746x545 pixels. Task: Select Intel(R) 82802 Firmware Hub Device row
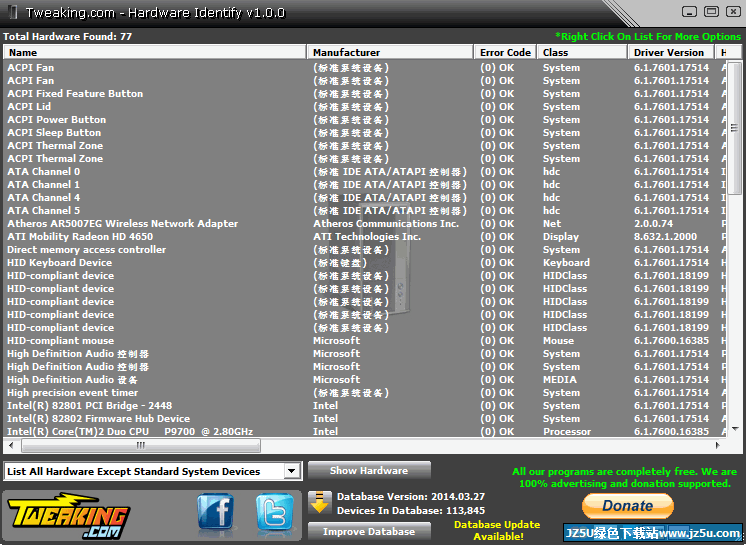coord(365,418)
